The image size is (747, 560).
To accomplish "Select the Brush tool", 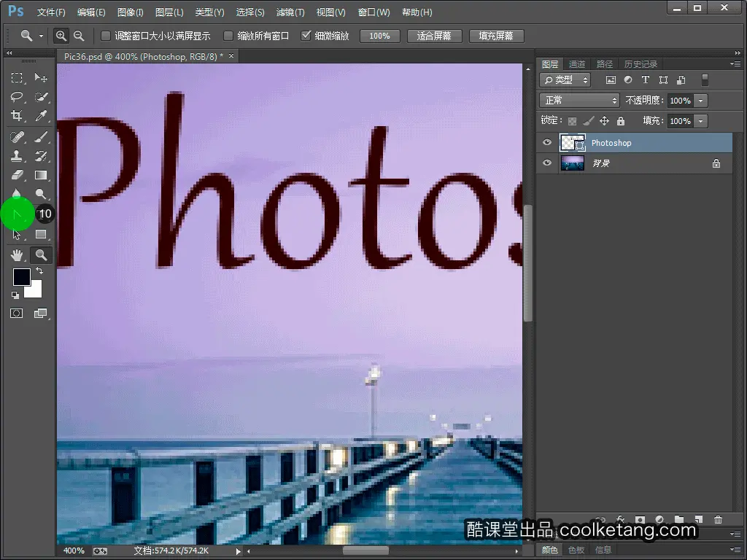I will (x=41, y=137).
